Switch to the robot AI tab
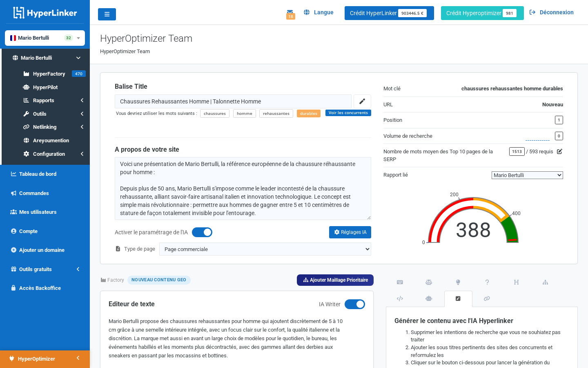The image size is (588, 368). [429, 298]
